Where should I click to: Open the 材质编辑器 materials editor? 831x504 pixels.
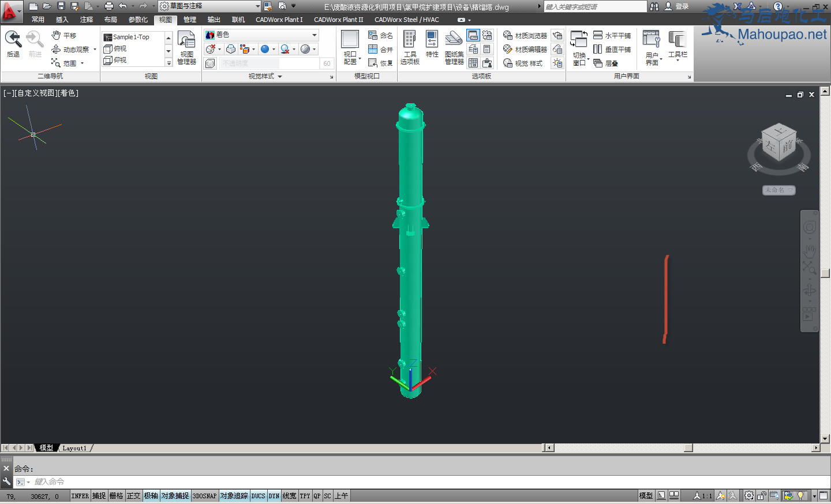pos(525,50)
